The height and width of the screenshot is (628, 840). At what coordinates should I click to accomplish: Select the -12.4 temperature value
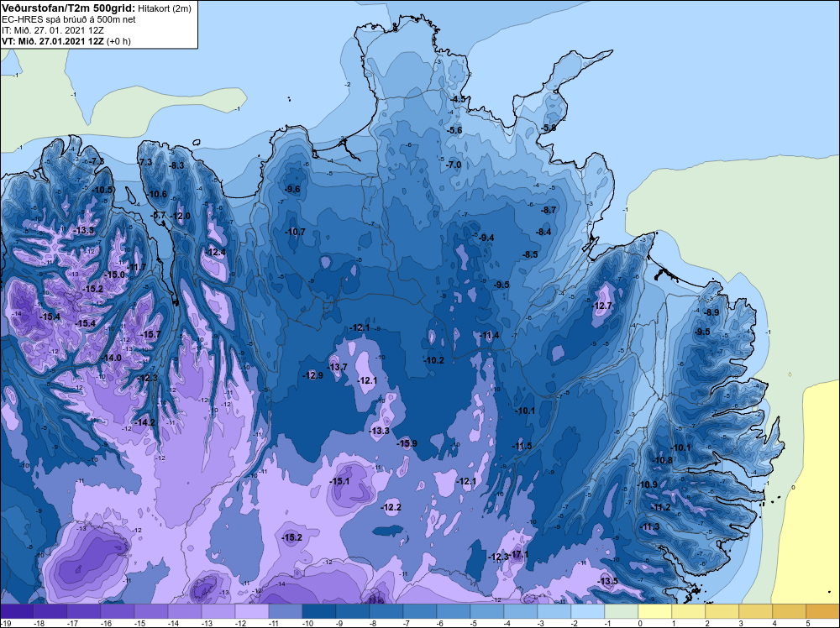(216, 252)
